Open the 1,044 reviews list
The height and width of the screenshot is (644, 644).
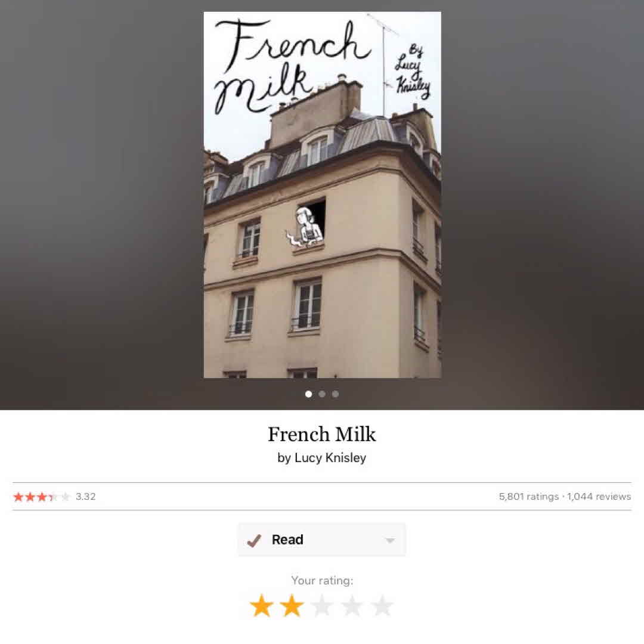click(x=599, y=497)
